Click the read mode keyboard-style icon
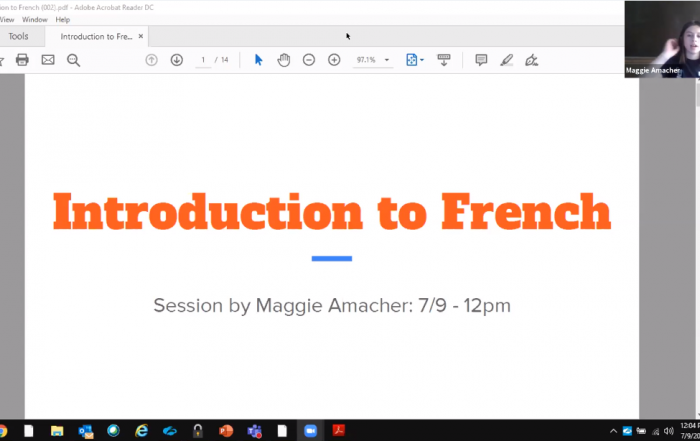Image resolution: width=700 pixels, height=441 pixels. [x=444, y=60]
